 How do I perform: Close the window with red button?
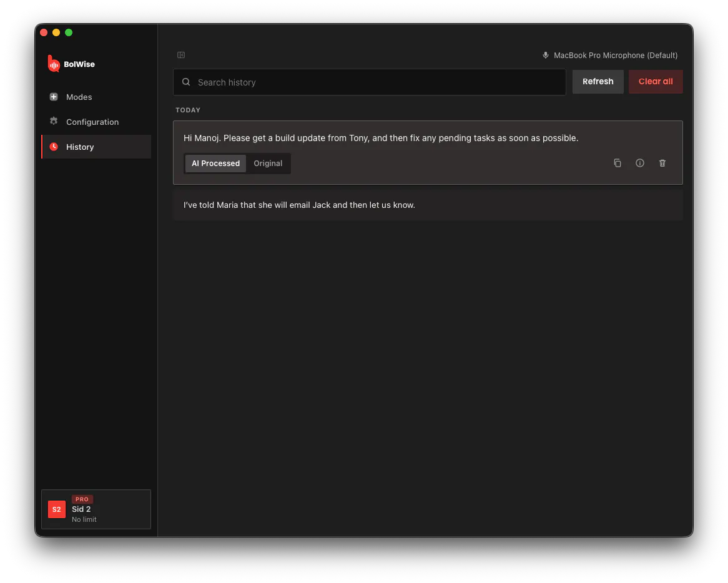click(x=44, y=32)
